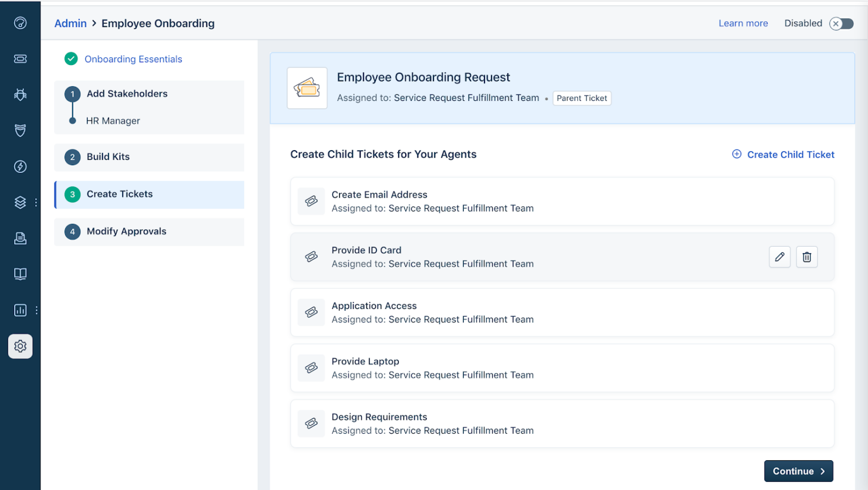This screenshot has height=490, width=868.
Task: Open Admin settings gear in sidebar
Action: point(21,346)
